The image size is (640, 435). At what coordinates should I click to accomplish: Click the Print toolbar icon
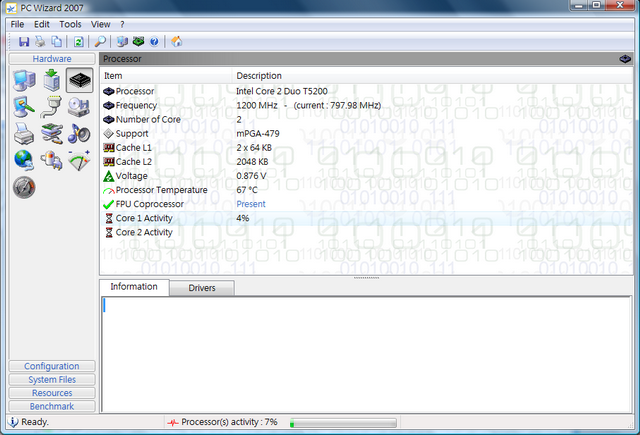40,41
